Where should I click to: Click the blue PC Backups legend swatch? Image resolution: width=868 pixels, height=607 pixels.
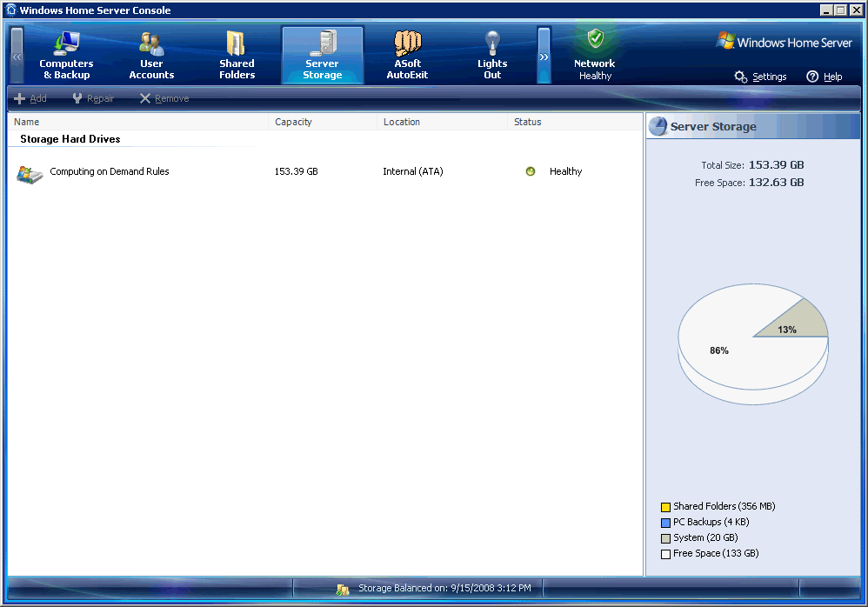coord(666,523)
